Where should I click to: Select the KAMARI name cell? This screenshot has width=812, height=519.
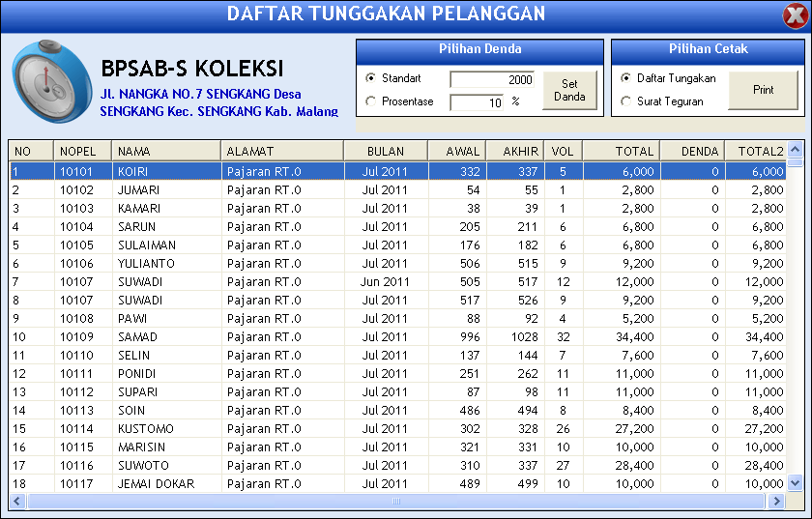[x=166, y=208]
